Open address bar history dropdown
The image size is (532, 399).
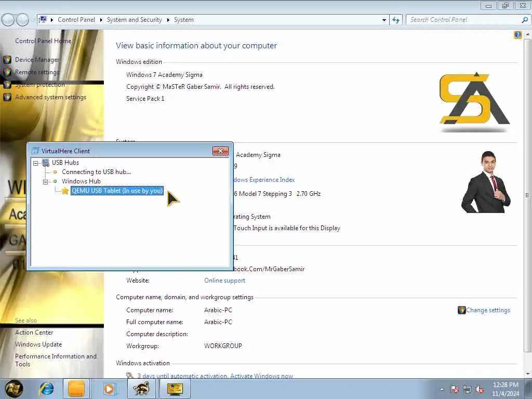(x=384, y=20)
